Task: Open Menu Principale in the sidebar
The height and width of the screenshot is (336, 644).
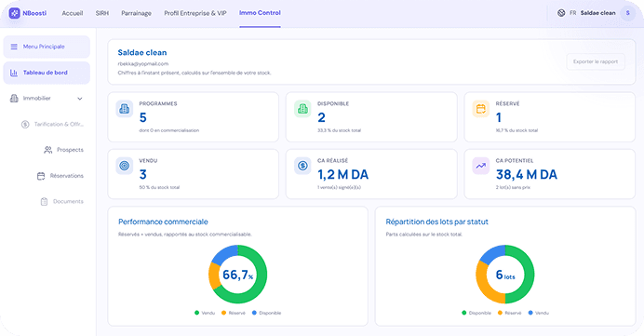Action: [x=47, y=47]
